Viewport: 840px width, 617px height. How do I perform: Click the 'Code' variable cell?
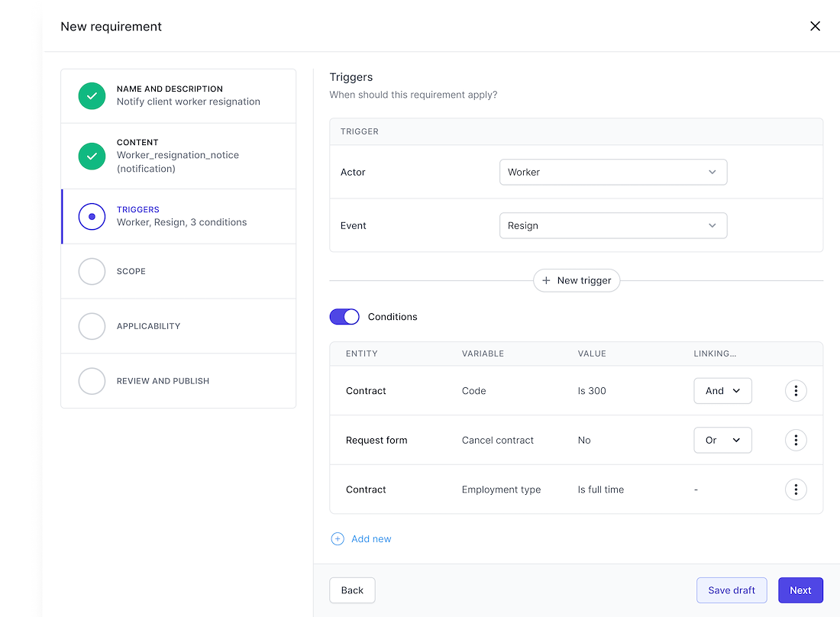[473, 390]
